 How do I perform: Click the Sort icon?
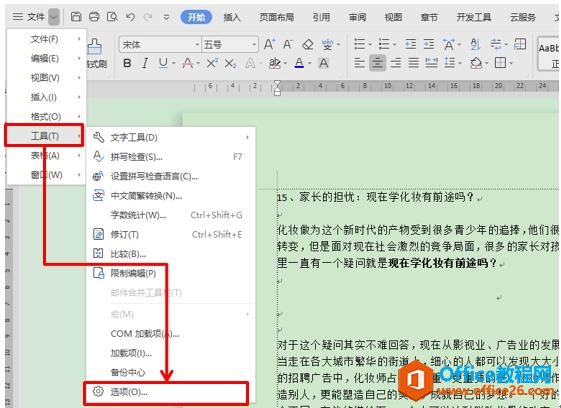tap(475, 44)
